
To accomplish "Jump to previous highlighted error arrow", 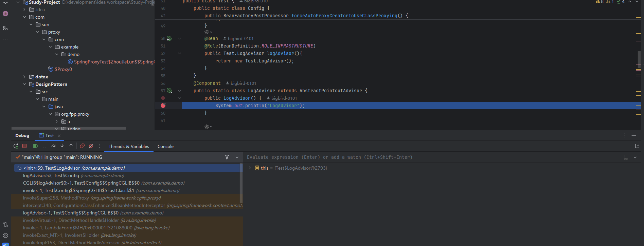I will (x=630, y=2).
